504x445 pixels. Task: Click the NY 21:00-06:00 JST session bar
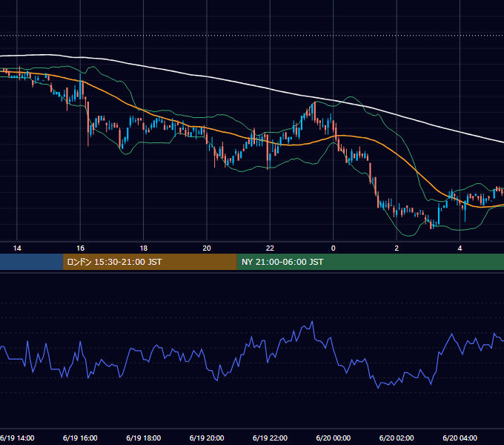click(371, 262)
